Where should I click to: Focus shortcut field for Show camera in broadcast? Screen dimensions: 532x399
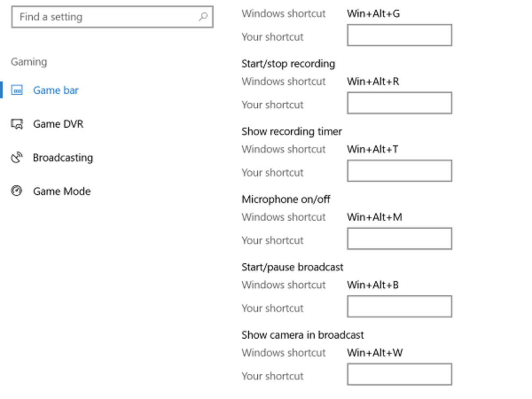[399, 375]
